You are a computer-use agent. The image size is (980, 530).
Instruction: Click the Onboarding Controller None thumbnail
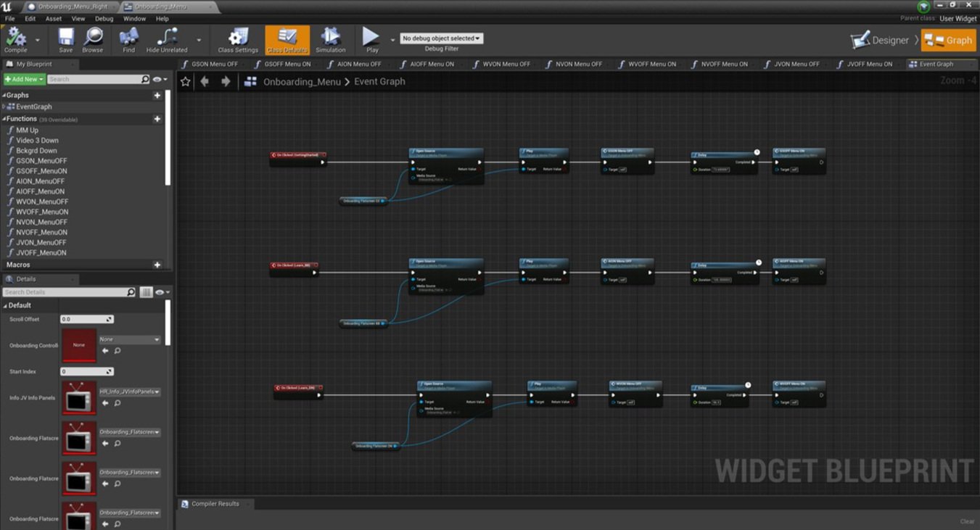(x=78, y=345)
